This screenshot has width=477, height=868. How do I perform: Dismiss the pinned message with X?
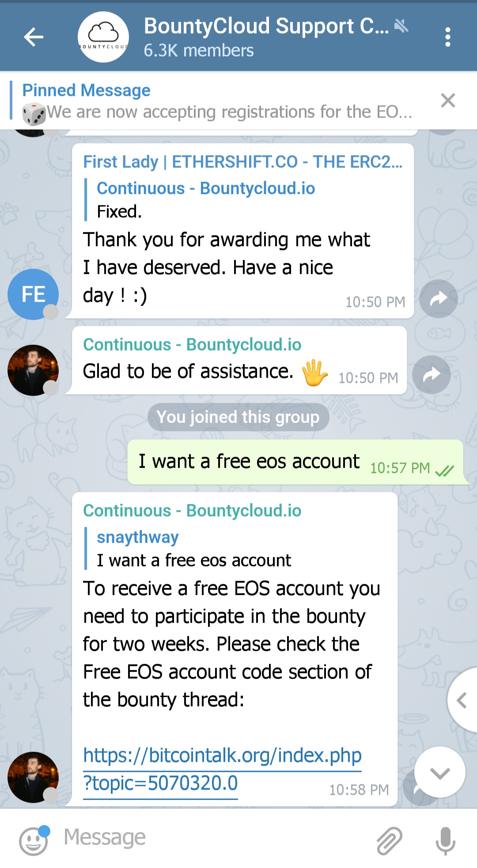coord(448,101)
